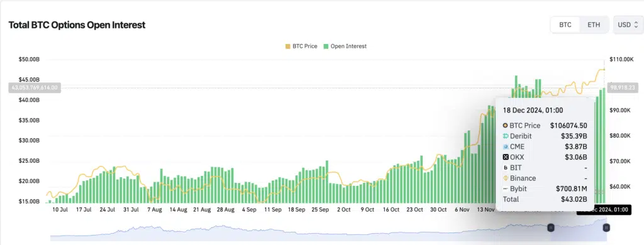
Task: Click the 17 Jul date label
Action: (x=84, y=210)
